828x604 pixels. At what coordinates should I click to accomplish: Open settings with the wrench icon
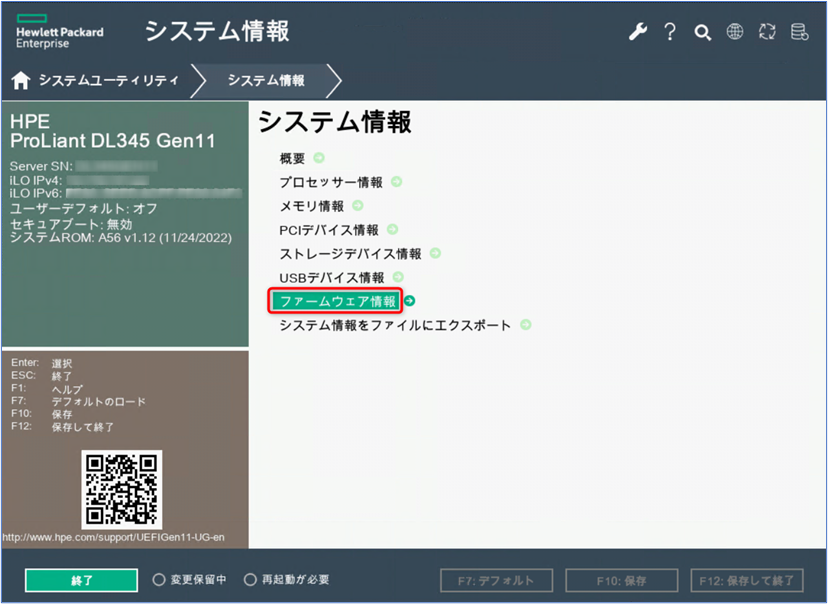638,31
